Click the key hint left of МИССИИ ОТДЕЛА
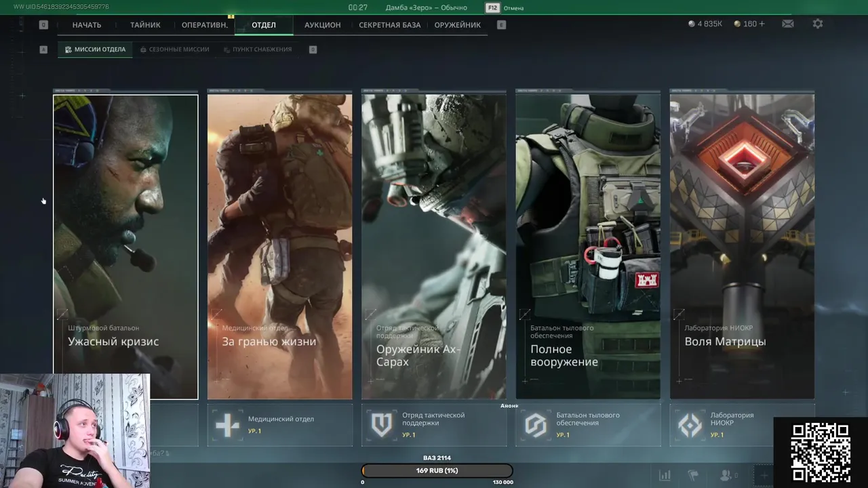The image size is (868, 488). click(43, 49)
